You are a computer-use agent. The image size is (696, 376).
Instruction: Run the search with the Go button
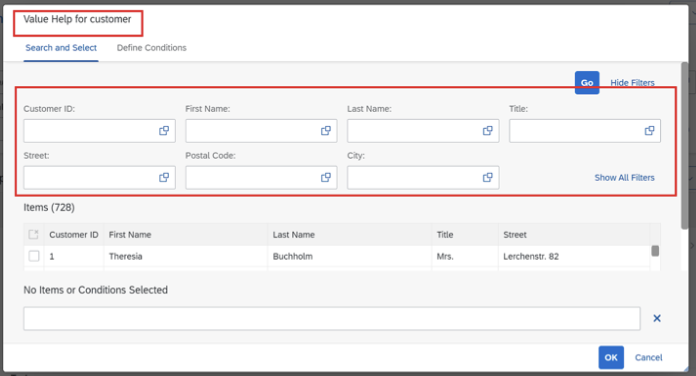tap(587, 83)
